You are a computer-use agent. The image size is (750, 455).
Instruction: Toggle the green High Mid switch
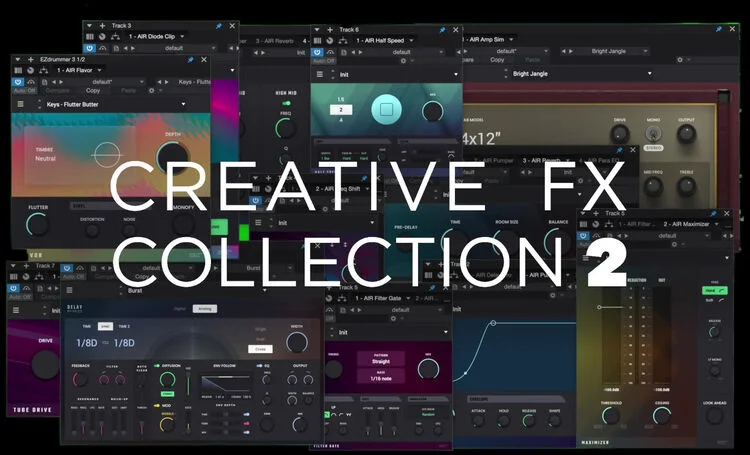pos(286,103)
